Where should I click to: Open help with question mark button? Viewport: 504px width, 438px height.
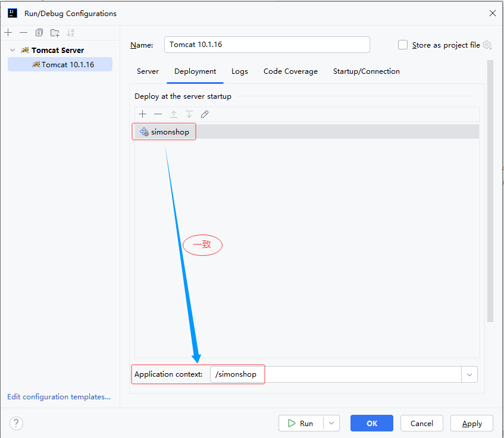[x=16, y=423]
